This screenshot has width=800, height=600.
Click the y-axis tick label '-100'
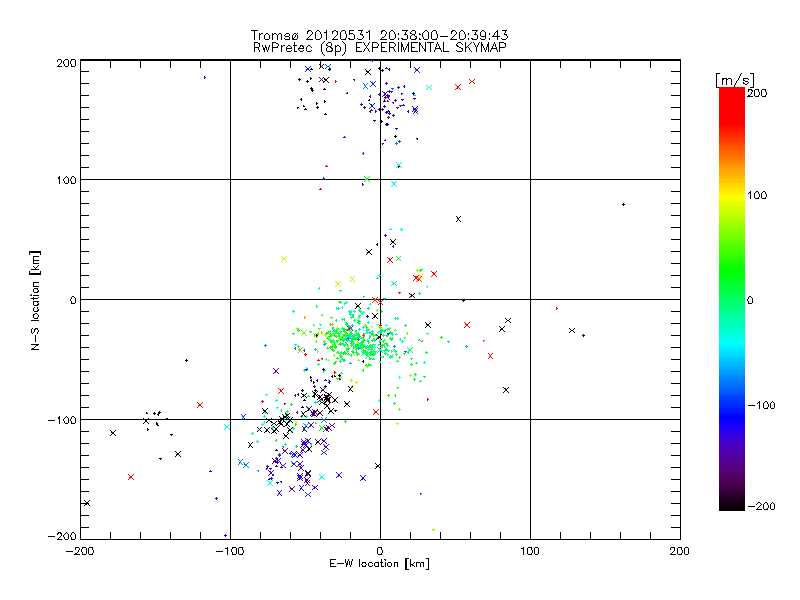coord(62,420)
